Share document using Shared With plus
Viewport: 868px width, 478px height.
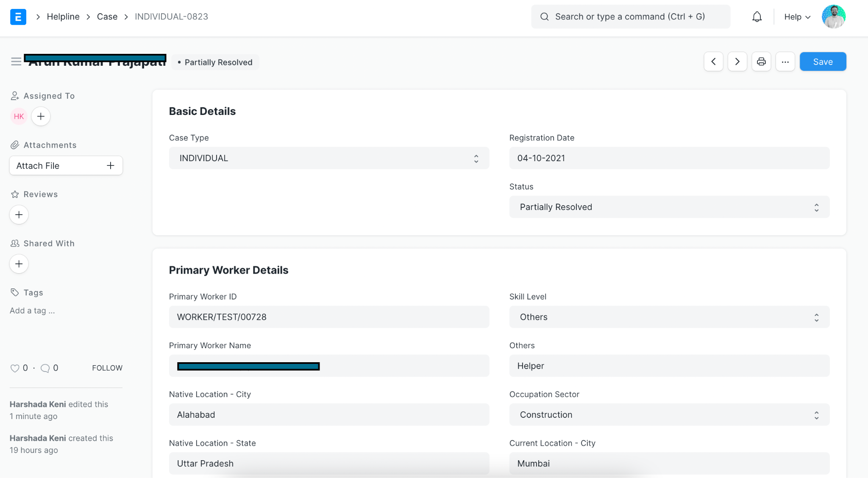pyautogui.click(x=19, y=264)
